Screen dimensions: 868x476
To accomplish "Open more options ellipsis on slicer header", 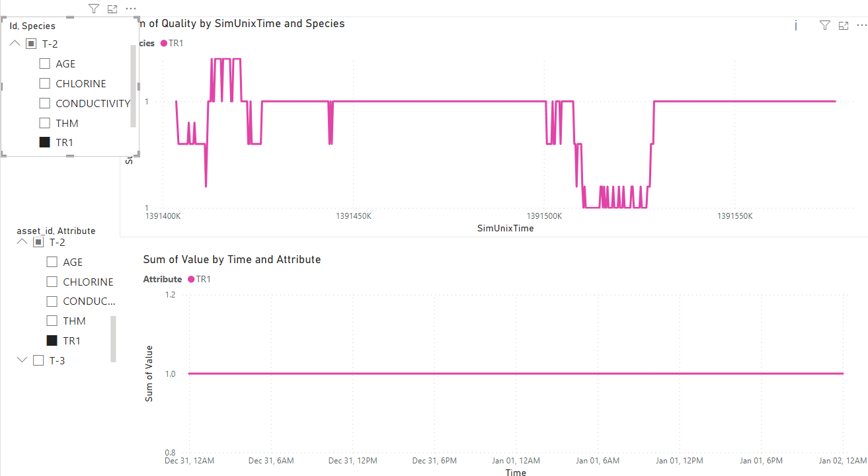I will click(x=131, y=9).
